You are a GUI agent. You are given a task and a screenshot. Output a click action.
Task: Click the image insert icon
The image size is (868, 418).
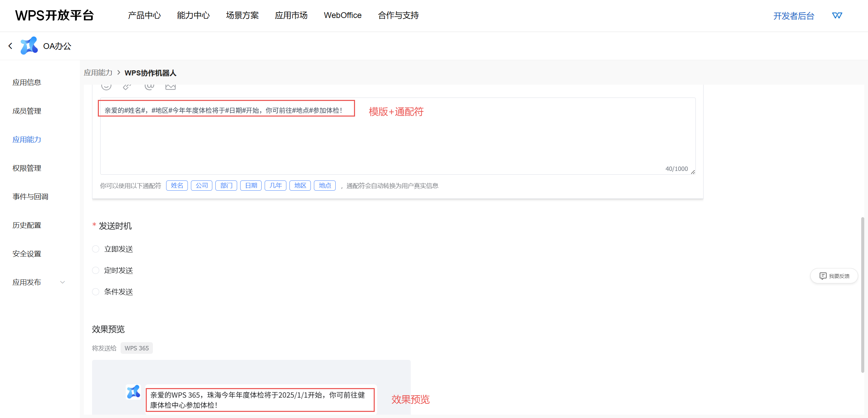(x=170, y=86)
